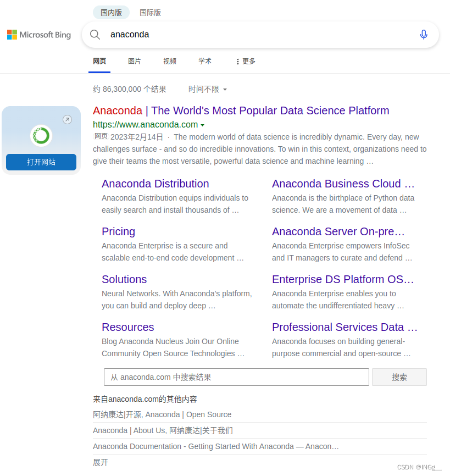The image size is (450, 476).
Task: Open the Pricing sitelink
Action: pos(118,231)
